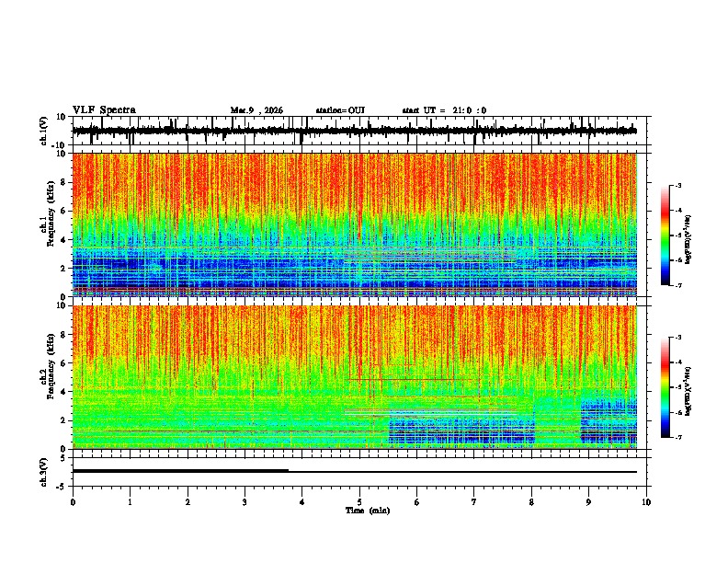Screen dimensions: 728x563
Task: Click the ch.1(V) waveform axis label
Action: pyautogui.click(x=44, y=131)
